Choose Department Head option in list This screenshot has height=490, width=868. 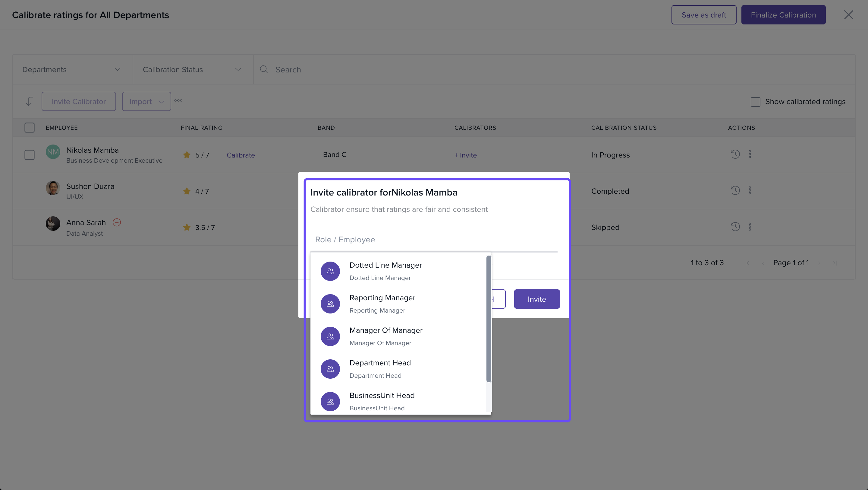pos(380,369)
